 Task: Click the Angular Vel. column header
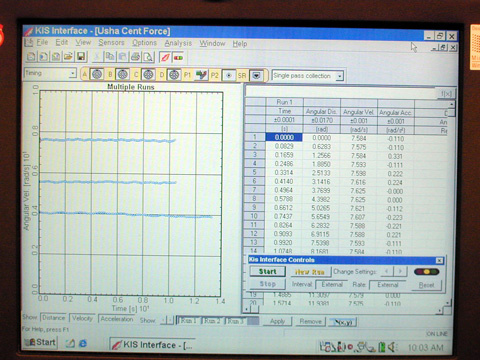click(359, 112)
